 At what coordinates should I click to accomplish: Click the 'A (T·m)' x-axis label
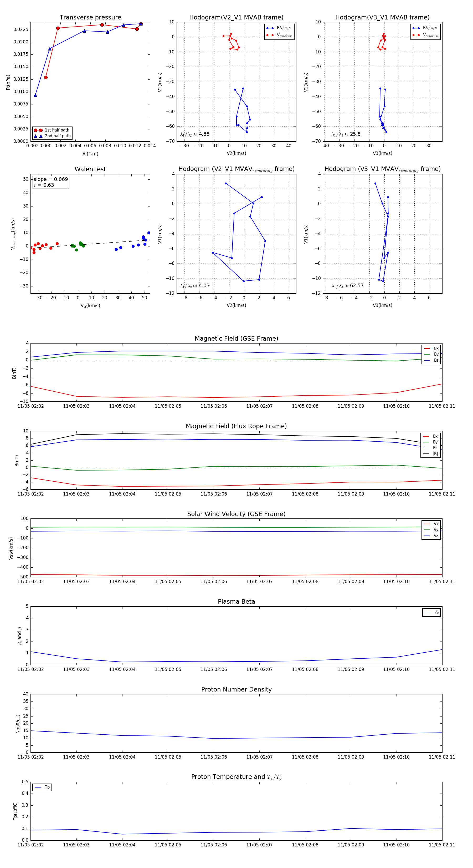[x=90, y=154]
